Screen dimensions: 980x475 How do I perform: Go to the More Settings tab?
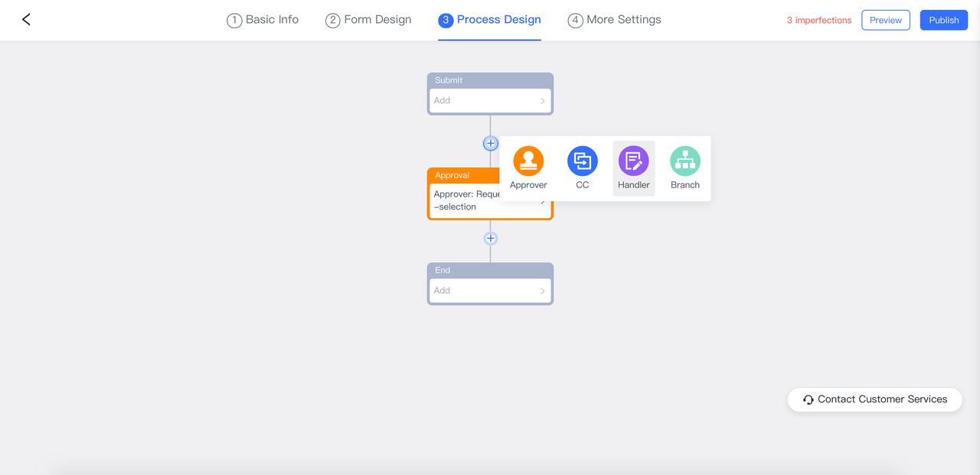tap(614, 20)
